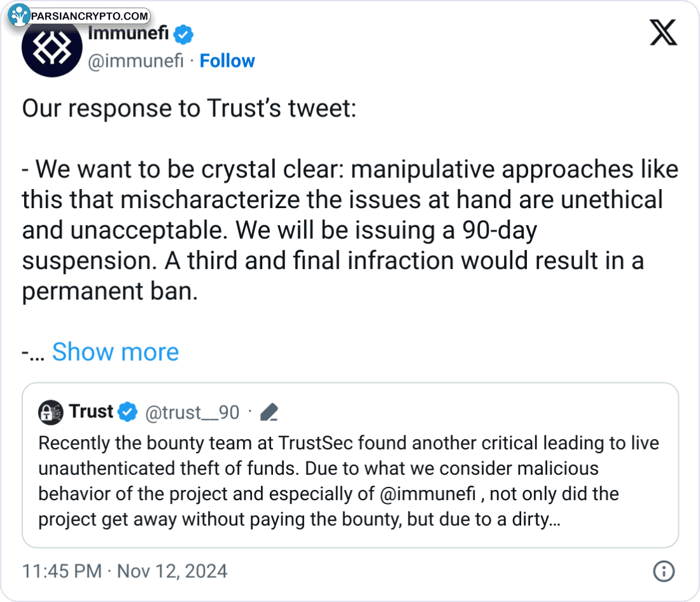Open the 11:45 PM timestamp
This screenshot has width=700, height=602.
click(62, 571)
